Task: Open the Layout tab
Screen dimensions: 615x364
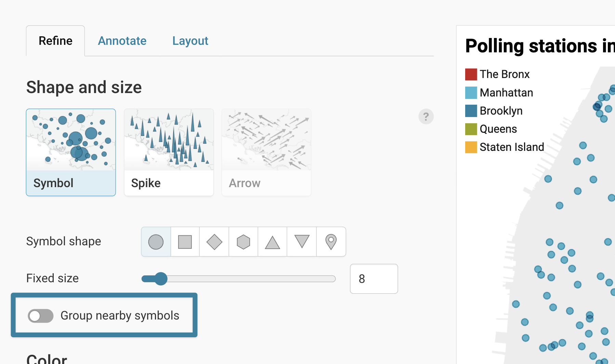Action: 190,41
